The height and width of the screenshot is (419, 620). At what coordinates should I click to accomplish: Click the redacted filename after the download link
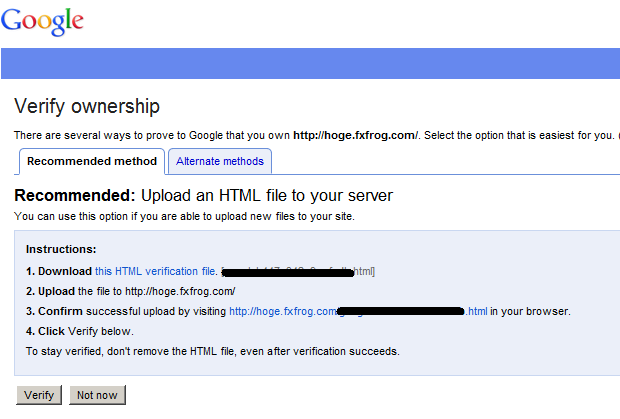coord(298,271)
